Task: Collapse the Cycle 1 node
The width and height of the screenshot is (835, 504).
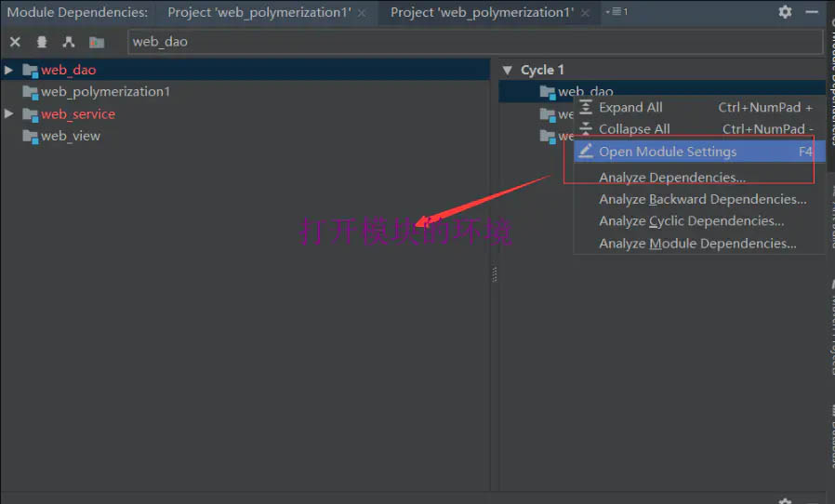Action: [x=508, y=70]
